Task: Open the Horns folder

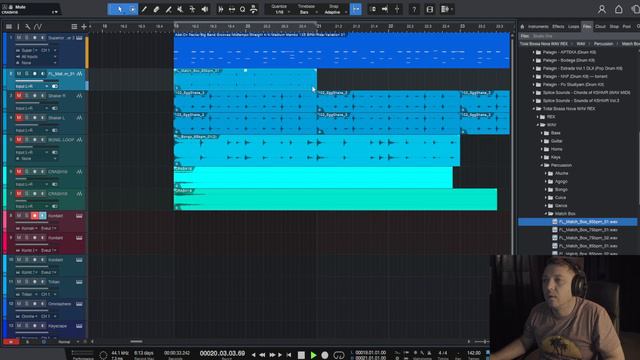Action: click(x=557, y=149)
